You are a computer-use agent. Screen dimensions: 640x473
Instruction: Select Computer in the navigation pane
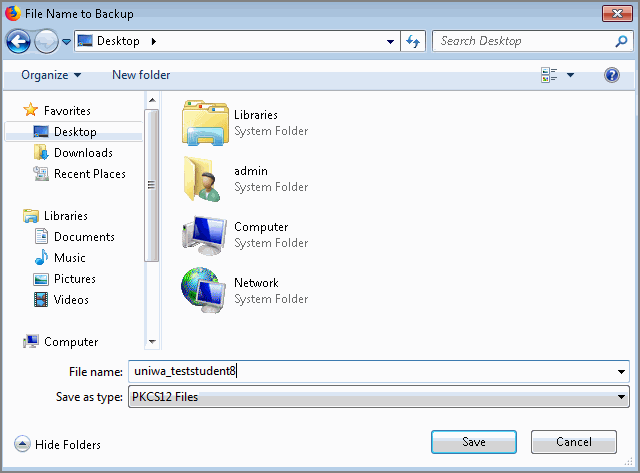pos(71,342)
